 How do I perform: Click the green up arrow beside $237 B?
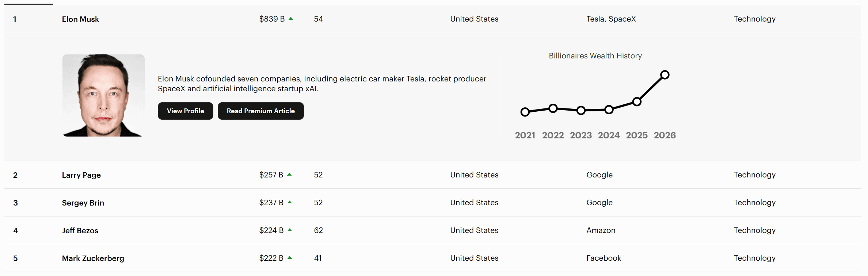pos(290,202)
